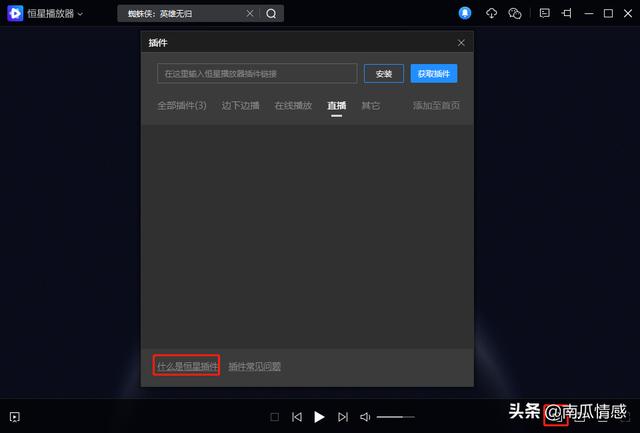Open the 什么是恒星插件 link

[x=187, y=366]
